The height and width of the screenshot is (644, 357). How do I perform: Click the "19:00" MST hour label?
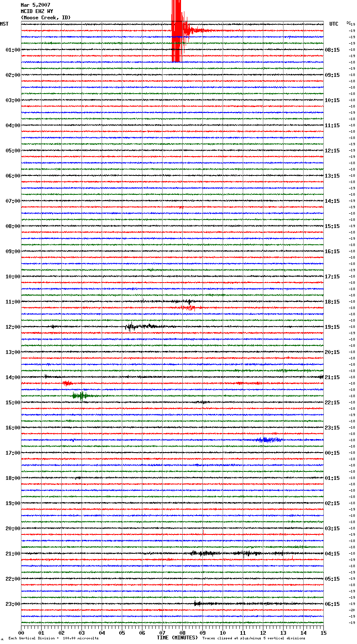[13, 503]
